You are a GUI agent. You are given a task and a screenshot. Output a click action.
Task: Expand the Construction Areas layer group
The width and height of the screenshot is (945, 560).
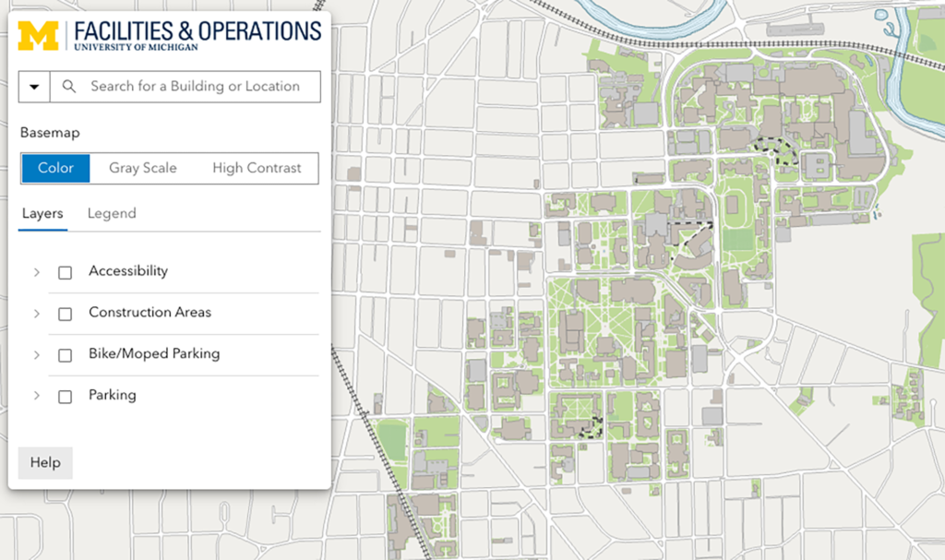37,314
